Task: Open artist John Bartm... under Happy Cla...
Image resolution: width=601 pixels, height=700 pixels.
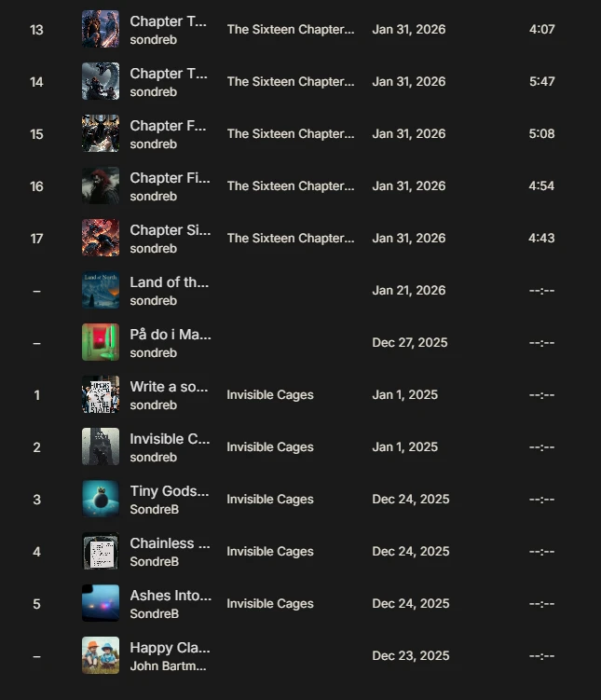Action: (169, 666)
